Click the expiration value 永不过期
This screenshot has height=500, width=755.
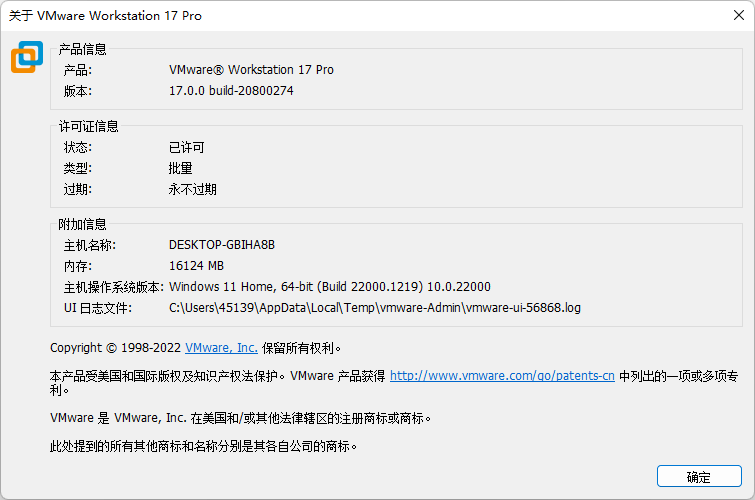point(193,189)
